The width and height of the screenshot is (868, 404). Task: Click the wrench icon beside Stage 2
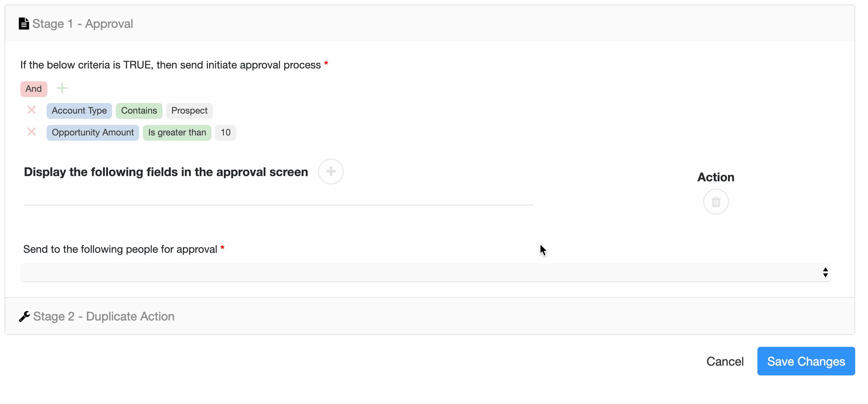coord(24,316)
